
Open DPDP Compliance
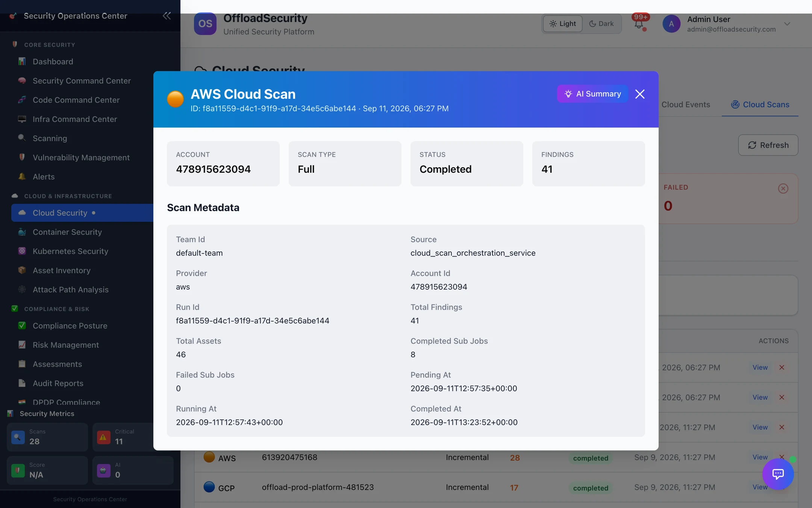[x=66, y=402]
